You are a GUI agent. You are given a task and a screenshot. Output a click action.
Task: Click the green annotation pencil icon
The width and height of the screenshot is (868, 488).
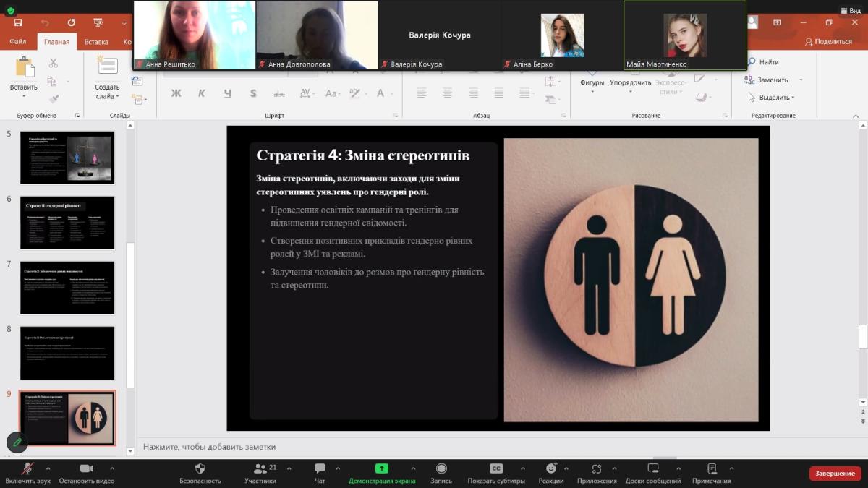click(17, 442)
